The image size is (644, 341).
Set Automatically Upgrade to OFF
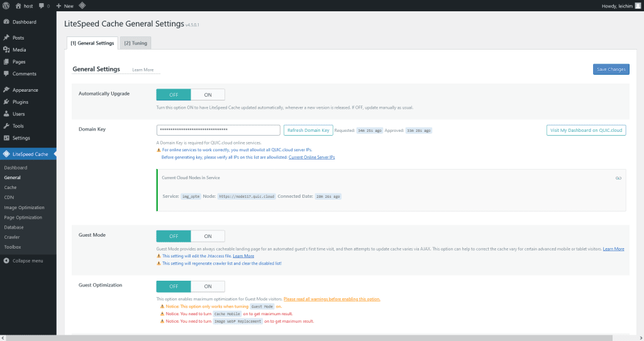pos(174,94)
